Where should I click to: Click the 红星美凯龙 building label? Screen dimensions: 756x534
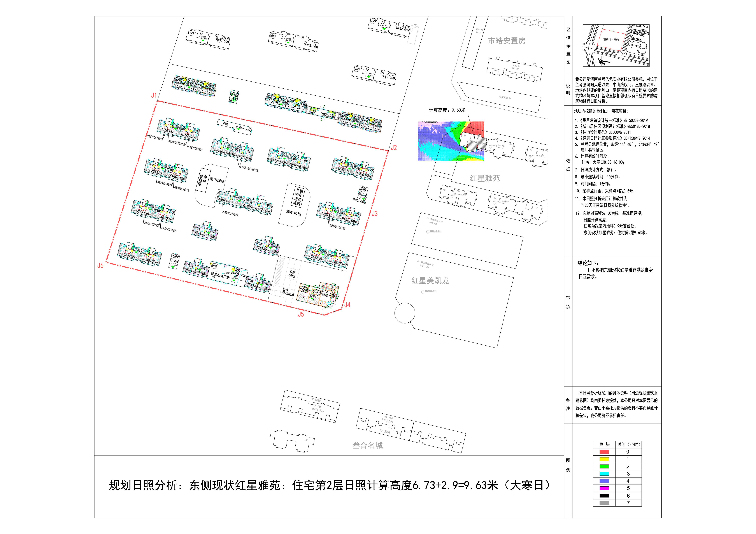pyautogui.click(x=430, y=281)
